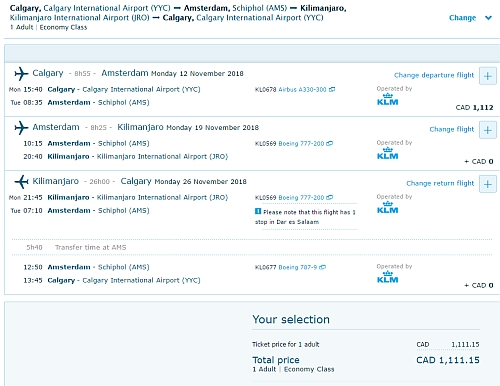Click the info icon next to the stop notice
Image resolution: width=500 pixels, height=386 pixels.
[258, 211]
